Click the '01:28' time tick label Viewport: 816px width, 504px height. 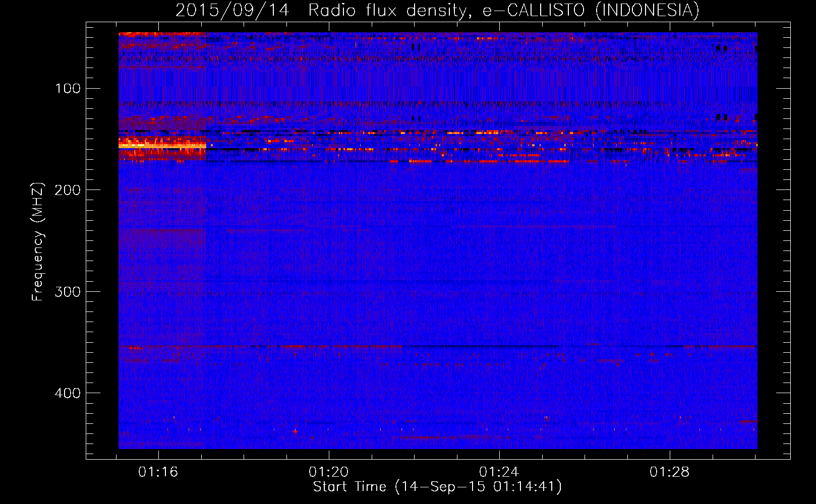tap(670, 472)
